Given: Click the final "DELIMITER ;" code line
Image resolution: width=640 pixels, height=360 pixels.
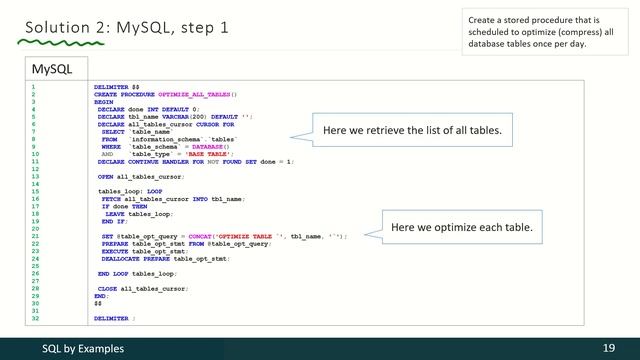Looking at the screenshot, I should 115,318.
